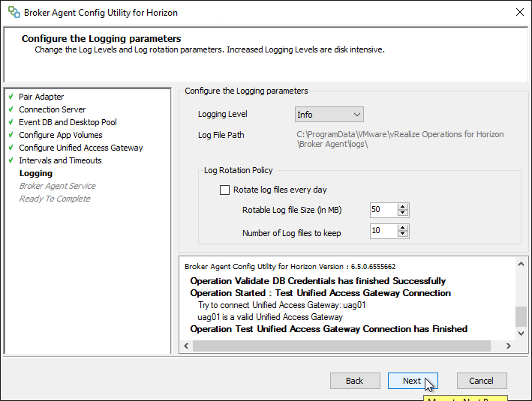Select Intervals and Timeouts step

60,160
